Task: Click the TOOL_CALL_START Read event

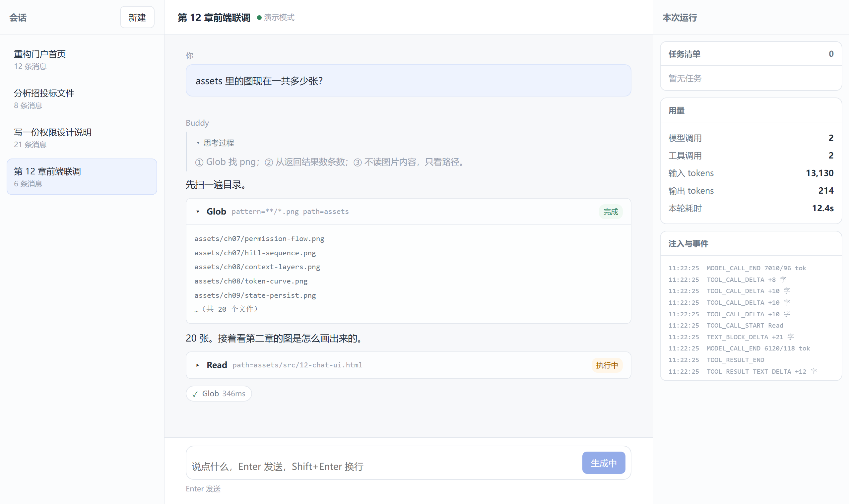Action: (x=726, y=326)
